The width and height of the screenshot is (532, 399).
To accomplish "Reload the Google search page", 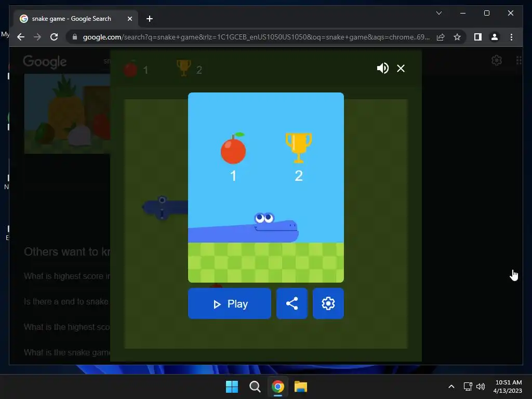I will pyautogui.click(x=54, y=37).
